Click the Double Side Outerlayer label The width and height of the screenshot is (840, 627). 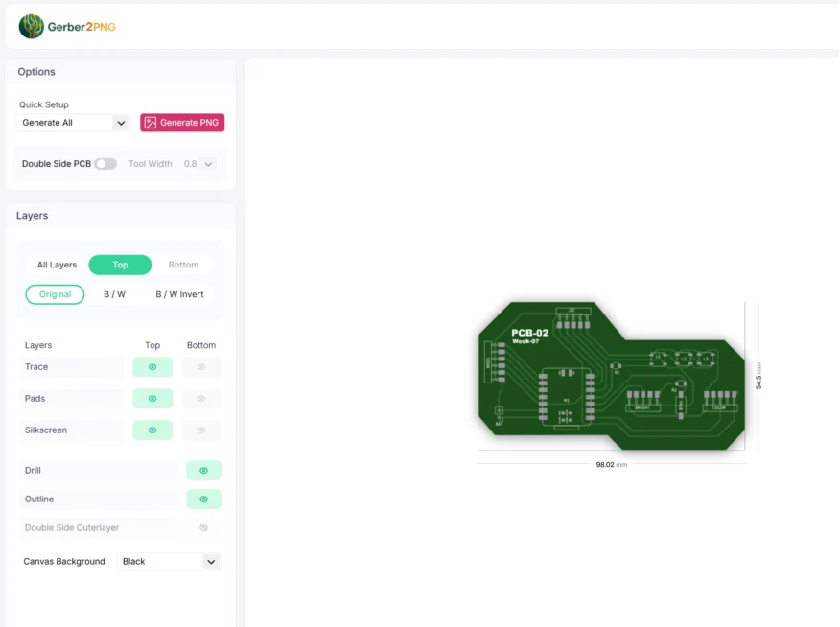[72, 527]
